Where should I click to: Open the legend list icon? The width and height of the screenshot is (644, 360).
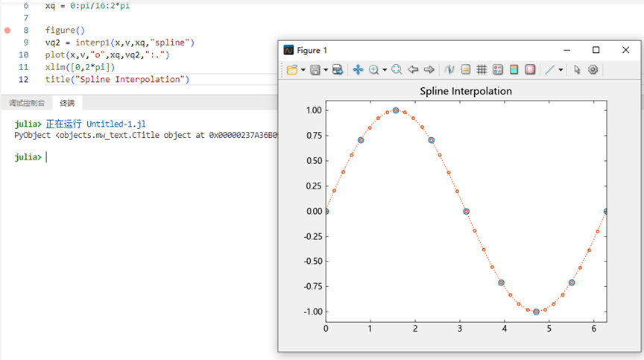click(498, 70)
